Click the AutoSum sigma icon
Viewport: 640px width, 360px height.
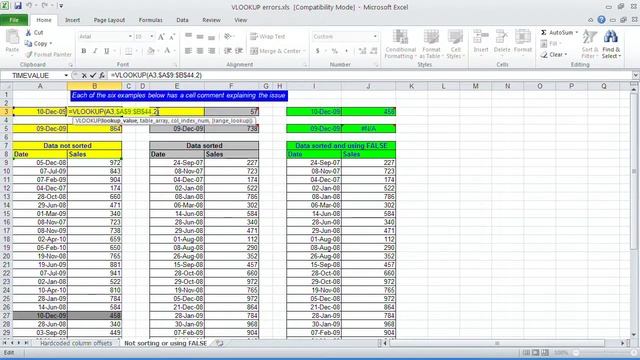544,32
